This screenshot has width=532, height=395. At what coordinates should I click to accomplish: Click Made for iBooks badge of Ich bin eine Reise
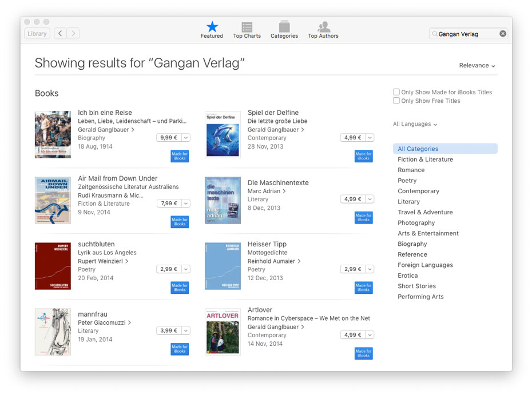pyautogui.click(x=180, y=156)
